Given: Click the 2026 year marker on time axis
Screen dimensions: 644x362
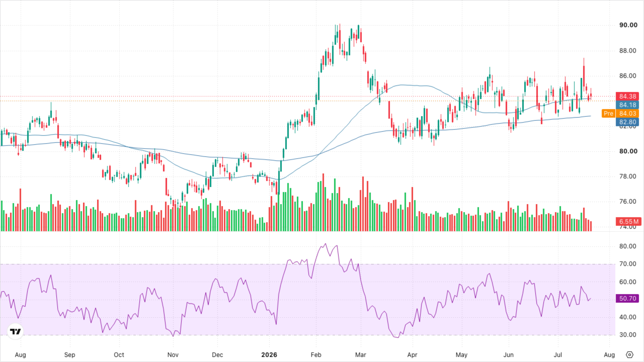Looking at the screenshot, I should [x=269, y=355].
